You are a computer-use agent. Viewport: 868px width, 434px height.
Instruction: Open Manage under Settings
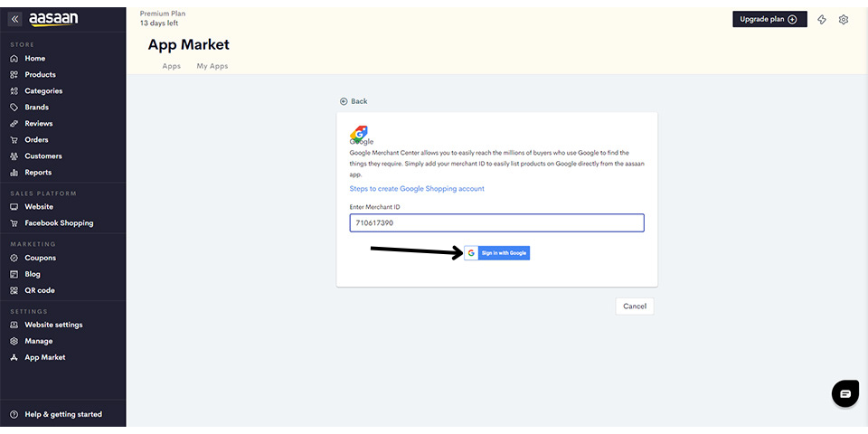pyautogui.click(x=39, y=341)
